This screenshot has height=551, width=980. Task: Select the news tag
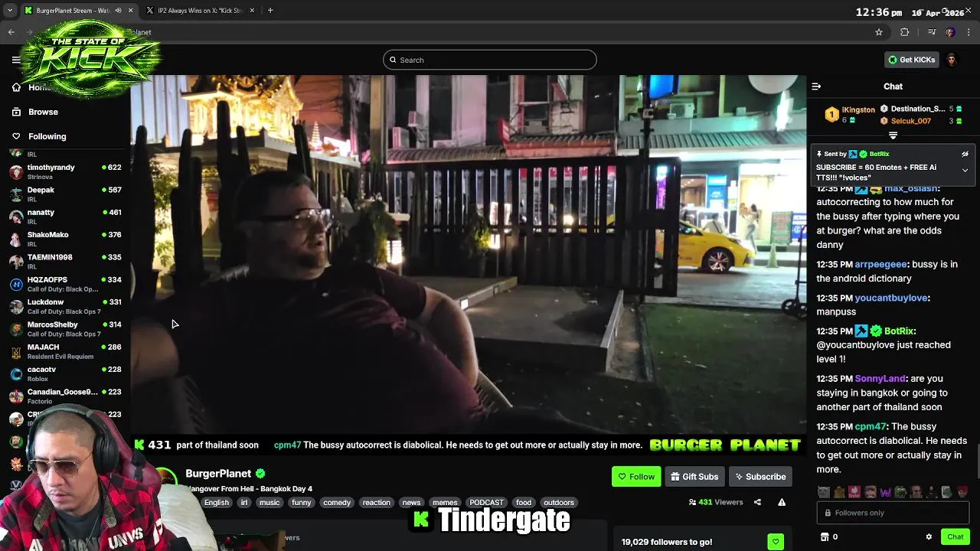click(x=411, y=503)
